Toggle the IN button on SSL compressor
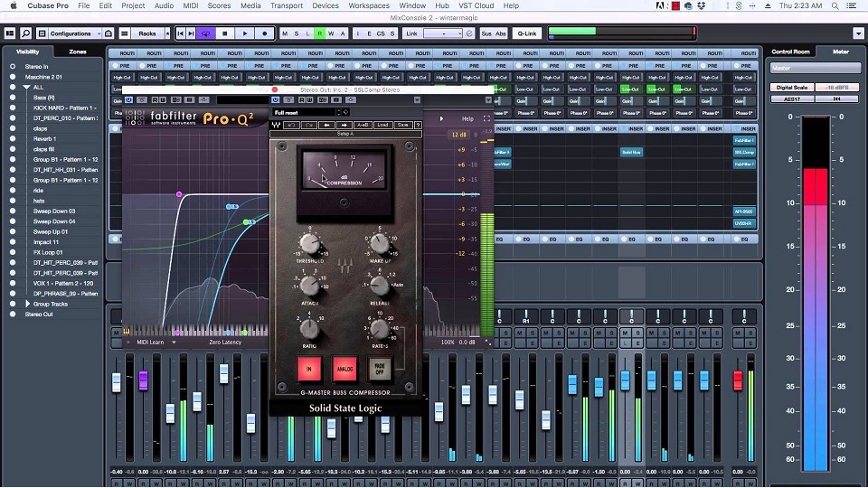Image resolution: width=868 pixels, height=488 pixels. (310, 369)
